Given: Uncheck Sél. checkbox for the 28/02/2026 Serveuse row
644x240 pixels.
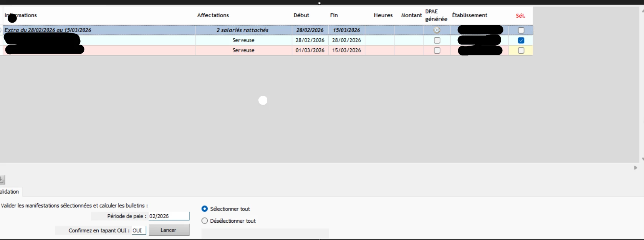Looking at the screenshot, I should pos(521,40).
